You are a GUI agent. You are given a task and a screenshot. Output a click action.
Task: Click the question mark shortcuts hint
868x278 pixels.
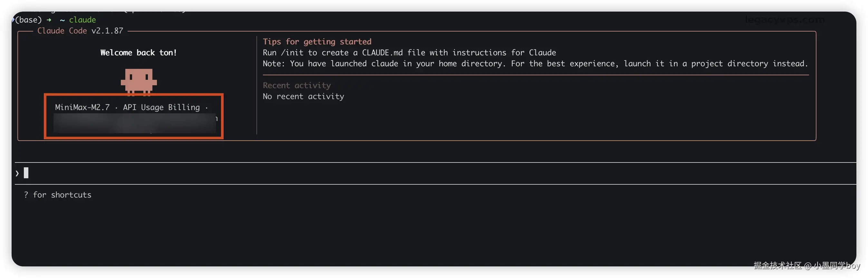pyautogui.click(x=26, y=195)
